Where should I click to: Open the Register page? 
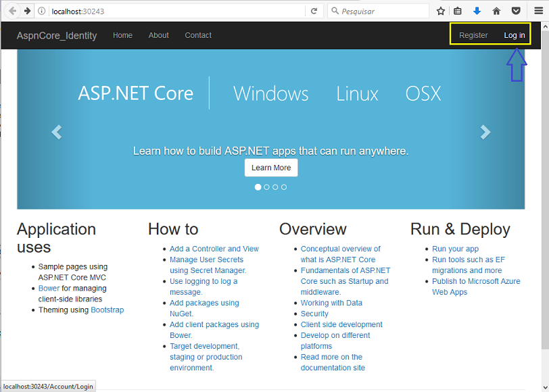coord(473,35)
